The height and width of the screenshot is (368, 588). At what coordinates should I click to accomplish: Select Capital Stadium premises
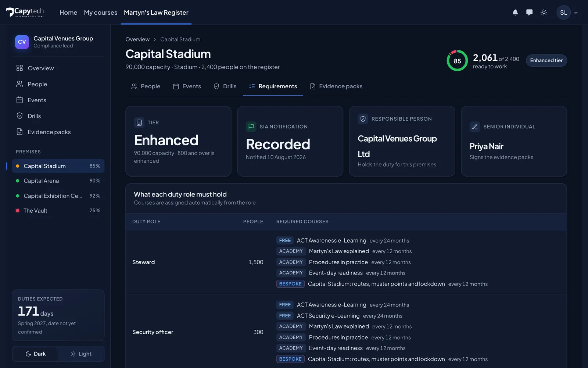pyautogui.click(x=58, y=166)
